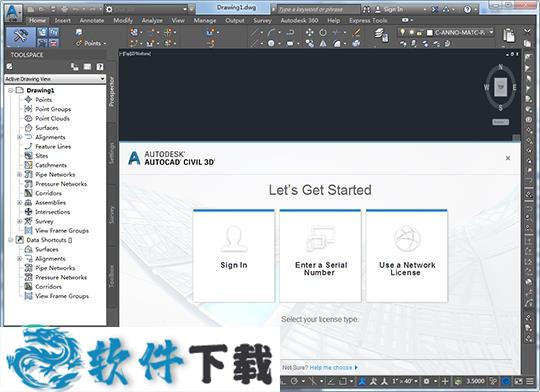The width and height of the screenshot is (540, 392).
Task: Toggle polar tracking in status bar
Action: [x=294, y=381]
